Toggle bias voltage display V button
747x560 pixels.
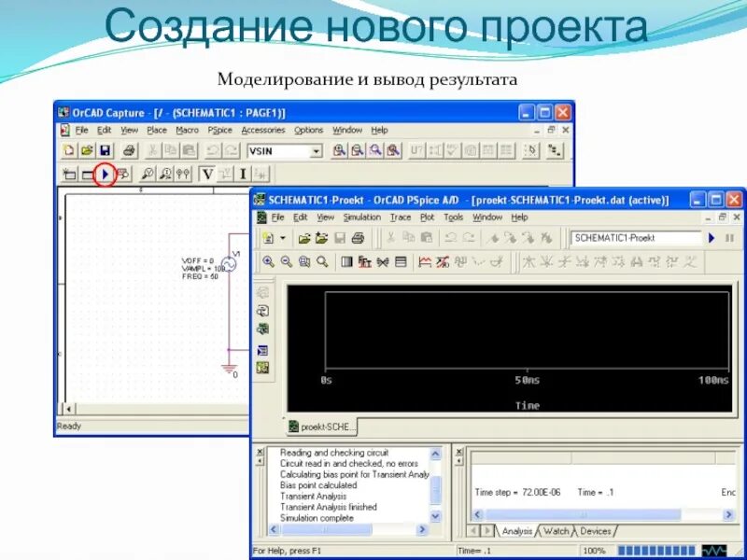(207, 175)
